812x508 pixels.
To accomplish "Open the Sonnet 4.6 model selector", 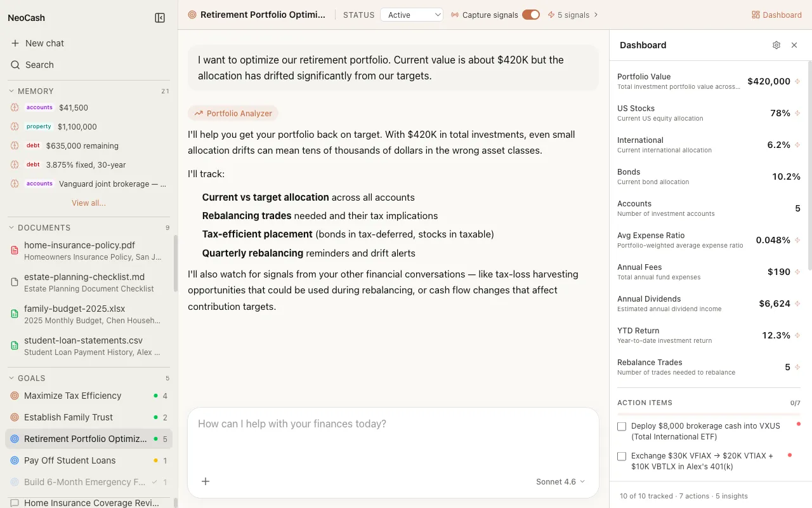I will (559, 481).
